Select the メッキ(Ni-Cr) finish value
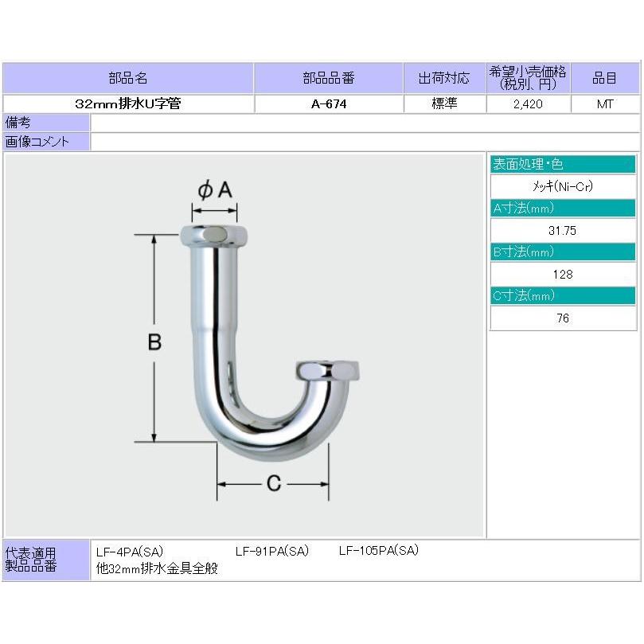 [564, 185]
